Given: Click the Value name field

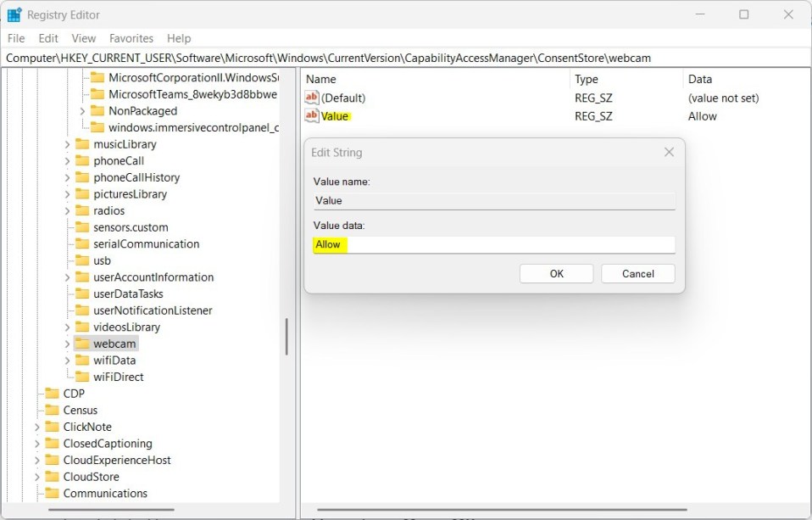Looking at the screenshot, I should pyautogui.click(x=494, y=201).
